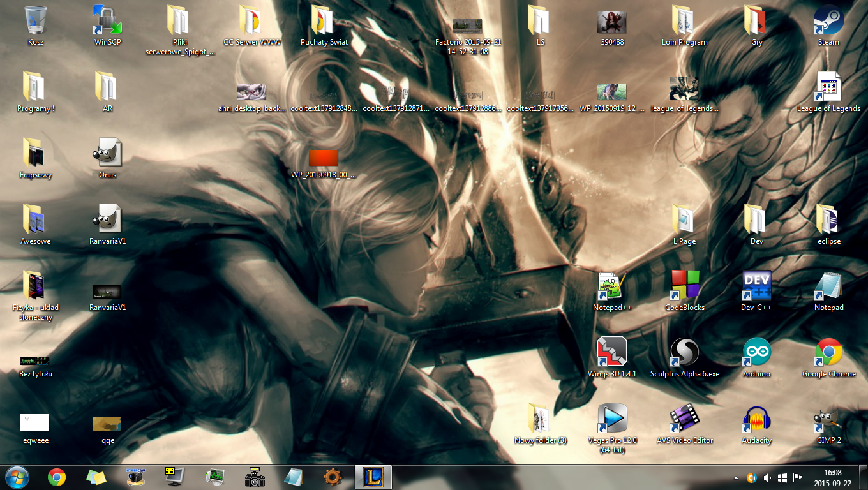Open the camera app in taskbar
This screenshot has height=490, width=868.
[255, 477]
